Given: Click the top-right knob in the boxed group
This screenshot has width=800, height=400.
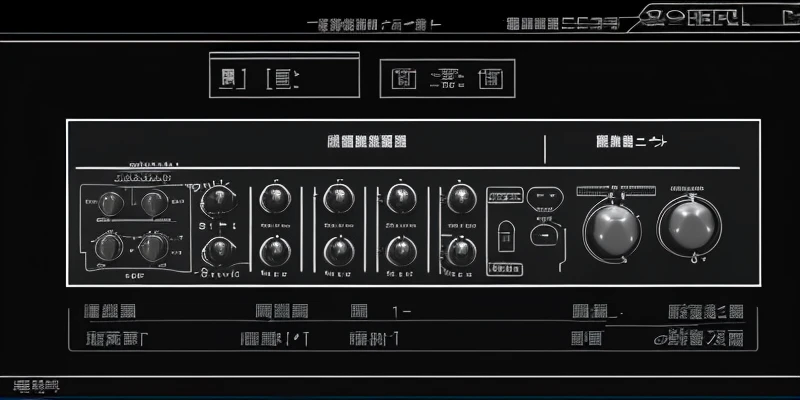Looking at the screenshot, I should pos(153,204).
